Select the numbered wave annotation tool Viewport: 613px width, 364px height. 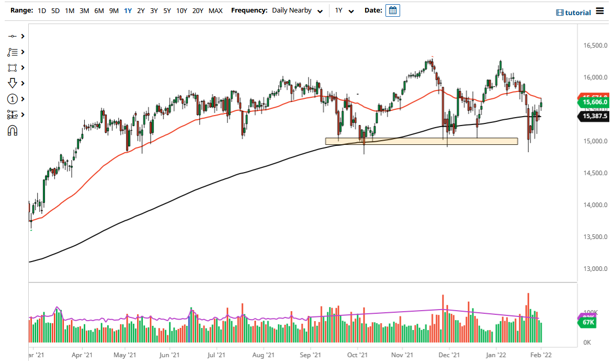tap(13, 98)
